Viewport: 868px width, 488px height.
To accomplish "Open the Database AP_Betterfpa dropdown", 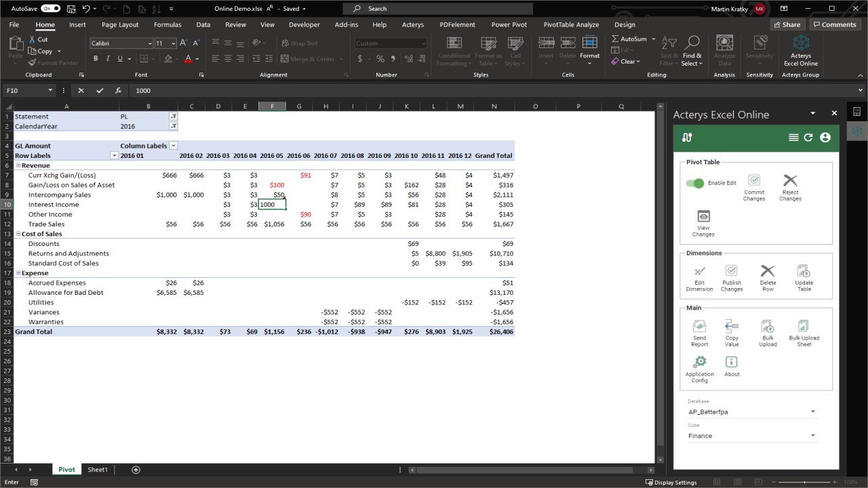I will pos(753,411).
